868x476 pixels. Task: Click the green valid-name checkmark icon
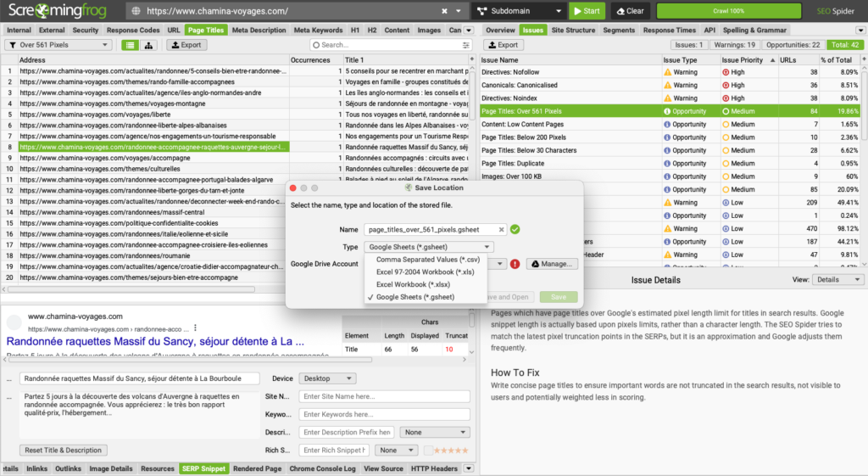tap(515, 229)
